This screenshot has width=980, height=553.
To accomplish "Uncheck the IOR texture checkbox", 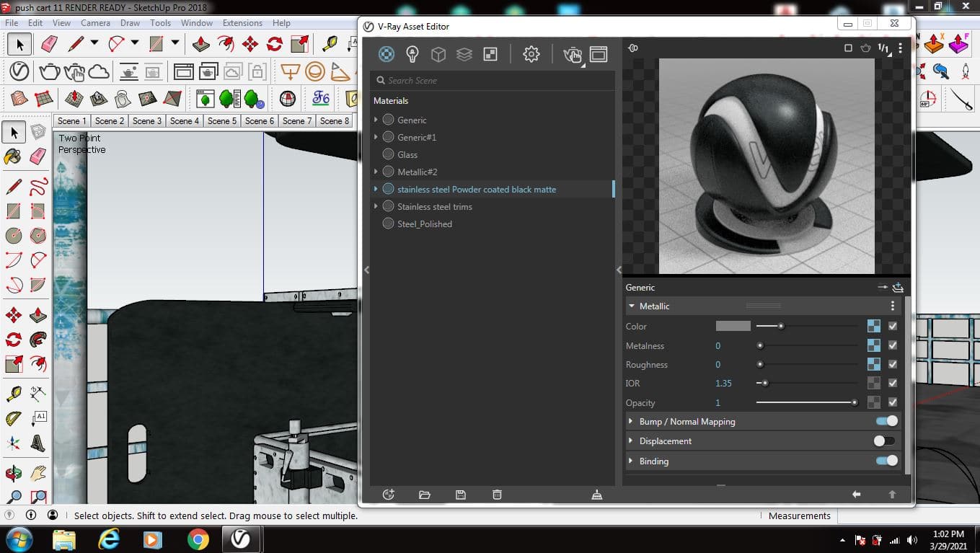I will [x=893, y=383].
